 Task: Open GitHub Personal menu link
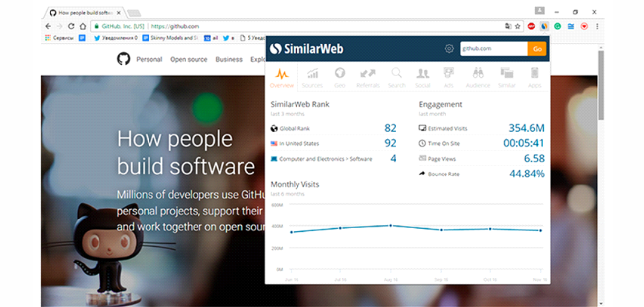149,59
